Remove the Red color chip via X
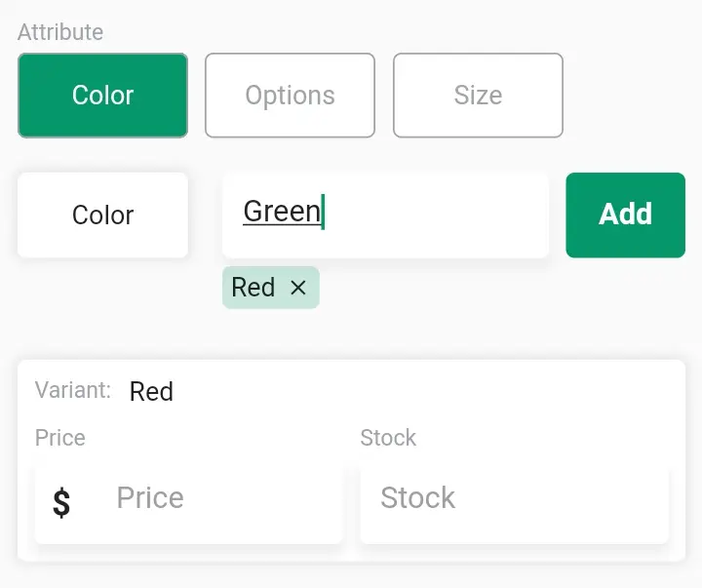Screen dimensions: 702x588 pyautogui.click(x=298, y=288)
